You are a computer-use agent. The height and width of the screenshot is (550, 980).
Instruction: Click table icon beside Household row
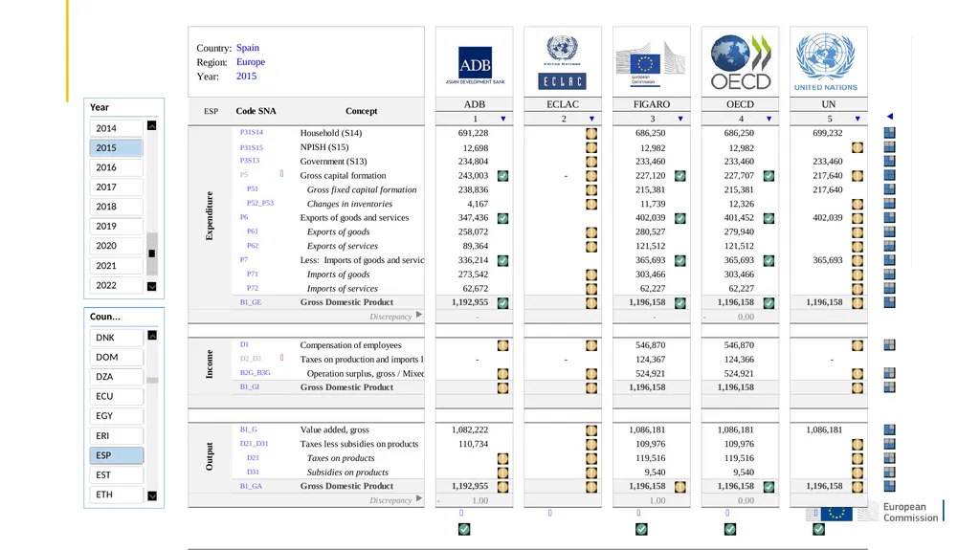point(889,133)
